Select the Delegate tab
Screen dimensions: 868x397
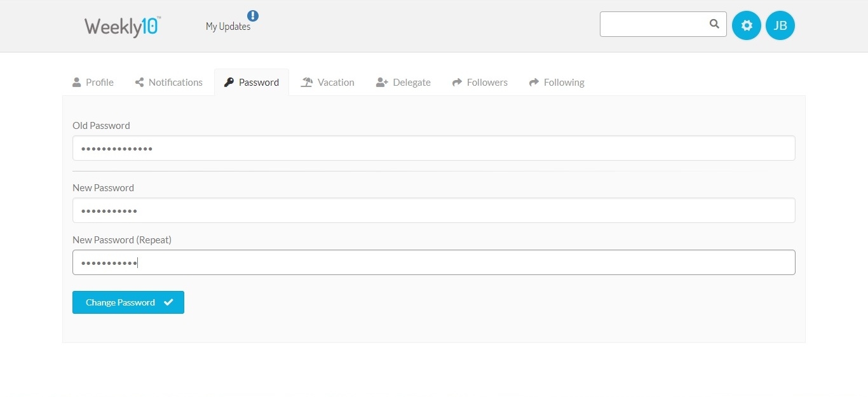pos(411,82)
